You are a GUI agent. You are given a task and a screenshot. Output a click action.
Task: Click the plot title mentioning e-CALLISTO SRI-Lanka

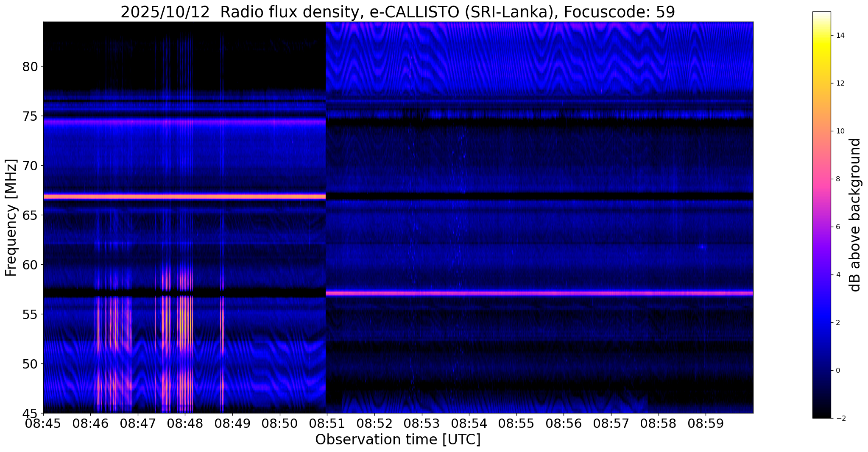coord(398,12)
